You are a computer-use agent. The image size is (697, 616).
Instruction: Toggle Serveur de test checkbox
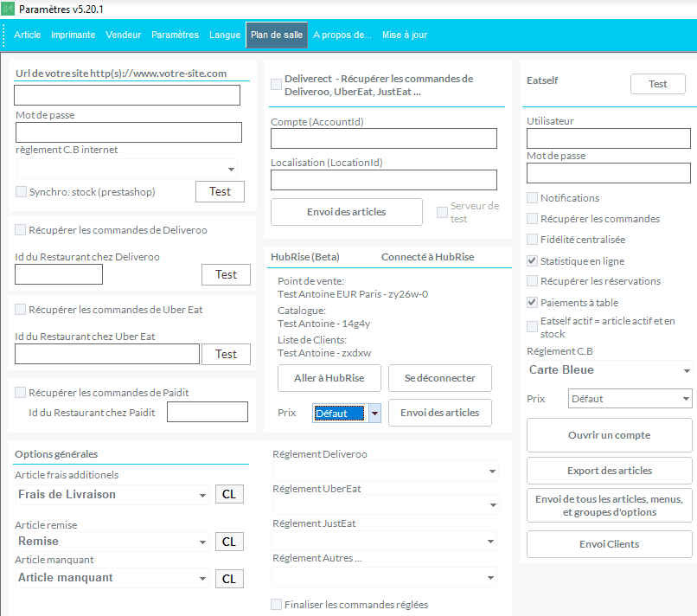[x=442, y=212]
